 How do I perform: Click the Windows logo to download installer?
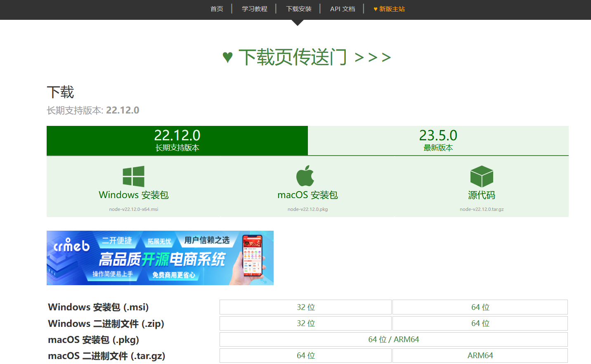134,175
